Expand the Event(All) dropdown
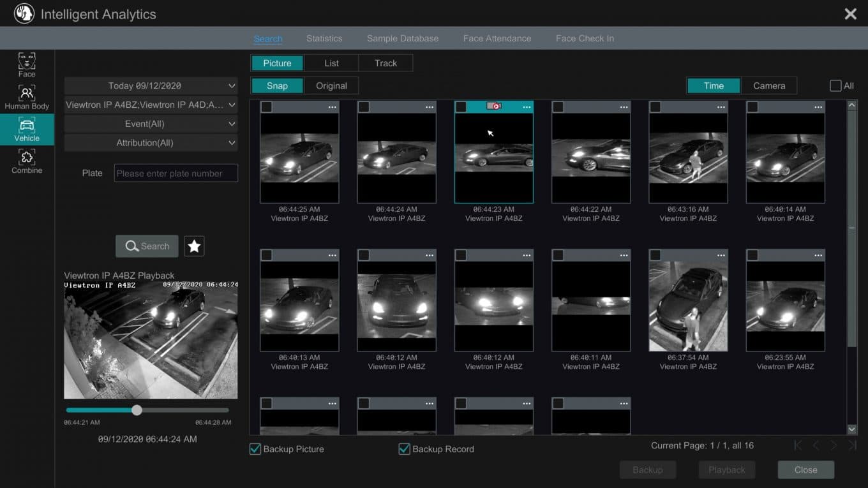Image resolution: width=868 pixels, height=488 pixels. (151, 124)
